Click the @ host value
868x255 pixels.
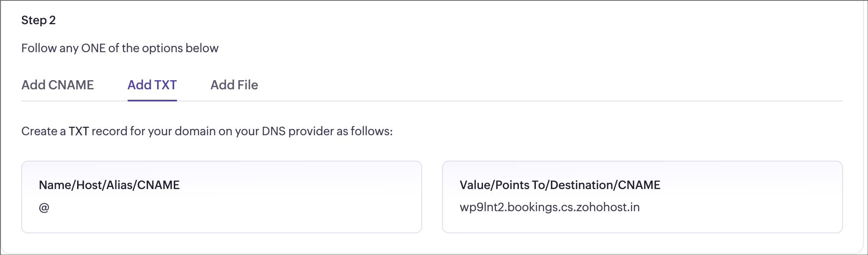44,207
